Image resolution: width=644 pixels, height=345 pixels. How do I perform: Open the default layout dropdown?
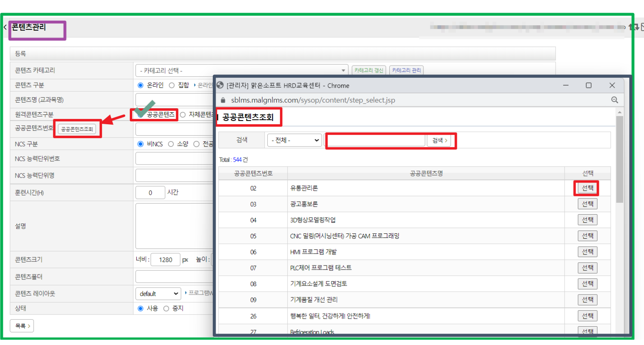pyautogui.click(x=158, y=294)
